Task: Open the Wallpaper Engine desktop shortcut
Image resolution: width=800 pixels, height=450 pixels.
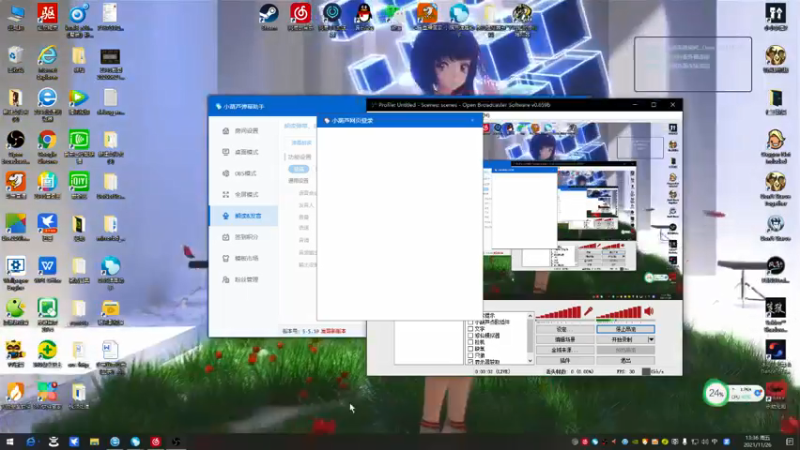Action: (16, 273)
